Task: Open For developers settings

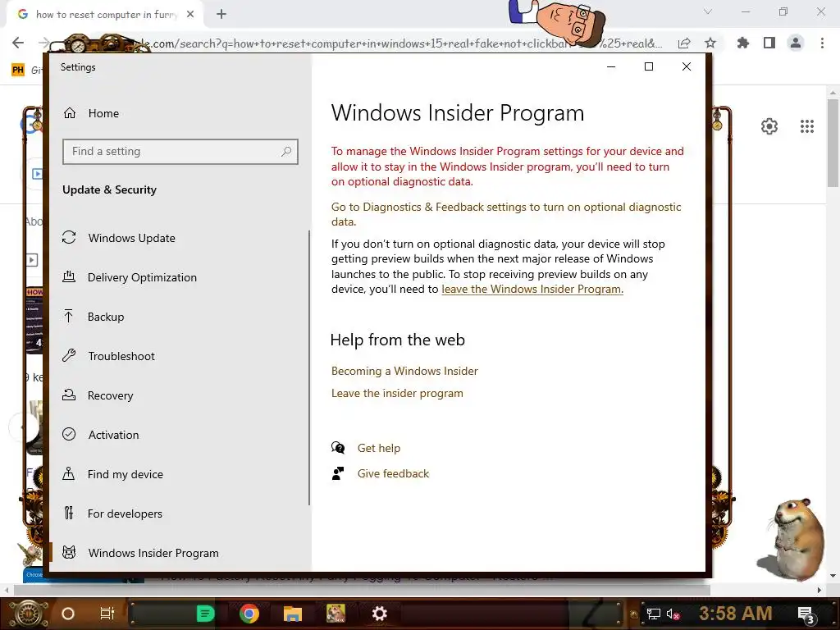Action: [125, 514]
